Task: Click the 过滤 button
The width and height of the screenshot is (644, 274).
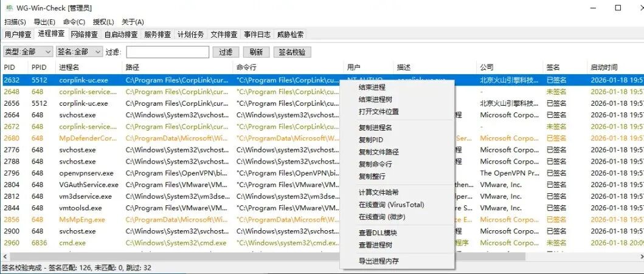Action: point(226,52)
